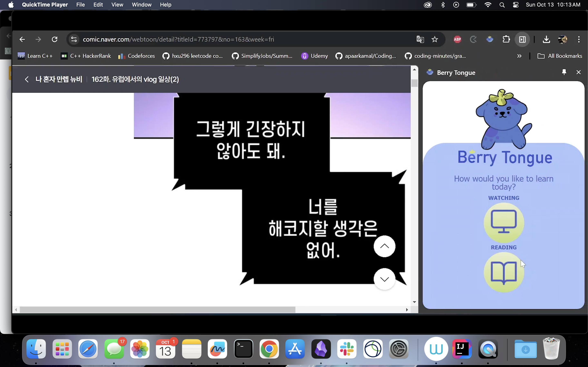Screen dimensions: 588x367
Task: Bookmark this page with the star icon
Action: pos(435,39)
